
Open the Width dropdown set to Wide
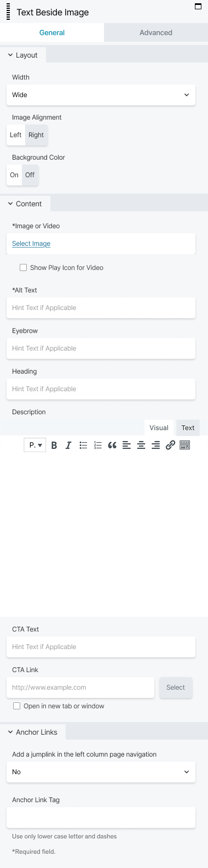(x=101, y=95)
